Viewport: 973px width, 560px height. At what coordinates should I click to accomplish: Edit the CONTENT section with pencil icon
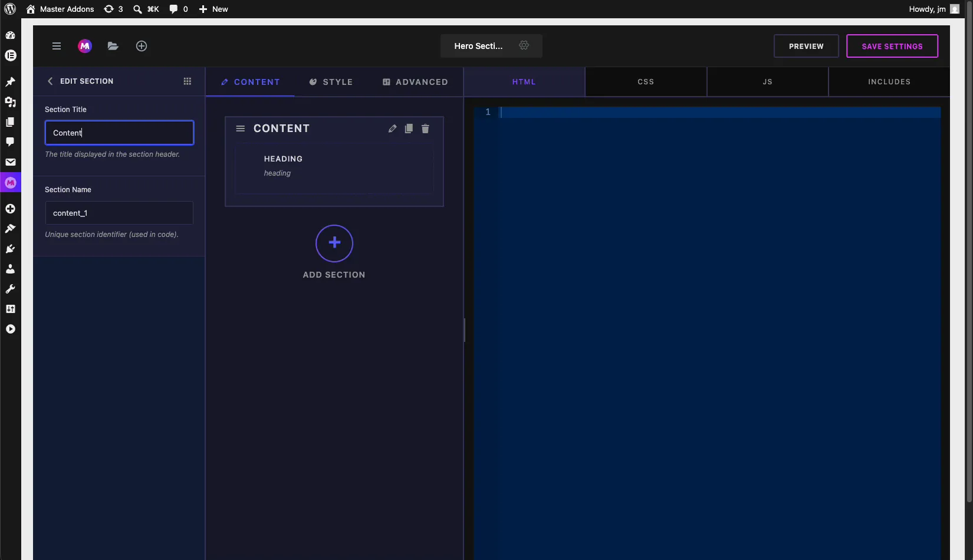point(392,129)
